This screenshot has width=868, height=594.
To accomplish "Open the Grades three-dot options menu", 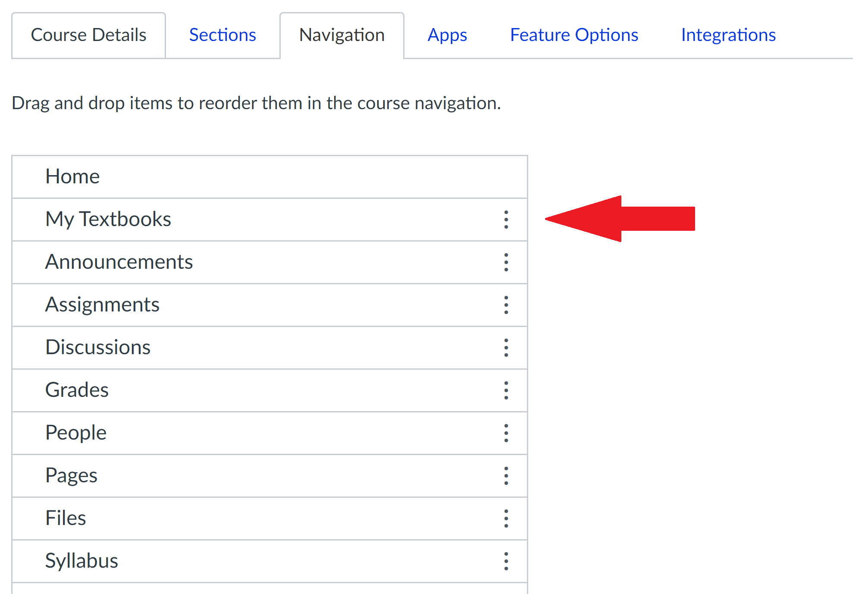I will [x=506, y=390].
